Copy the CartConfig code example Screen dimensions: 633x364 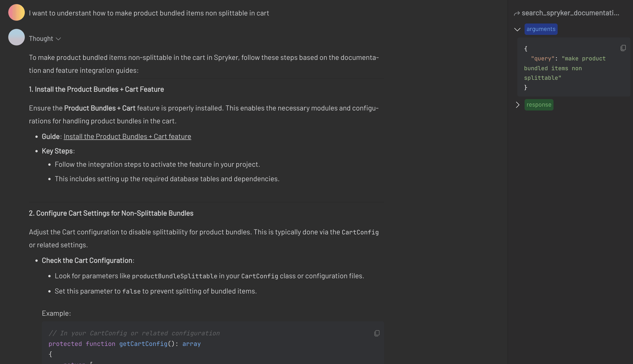pyautogui.click(x=377, y=333)
